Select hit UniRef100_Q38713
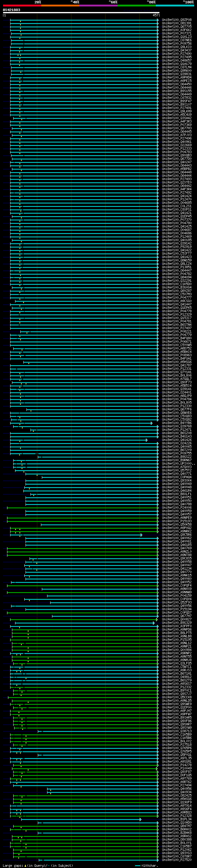 176,731
